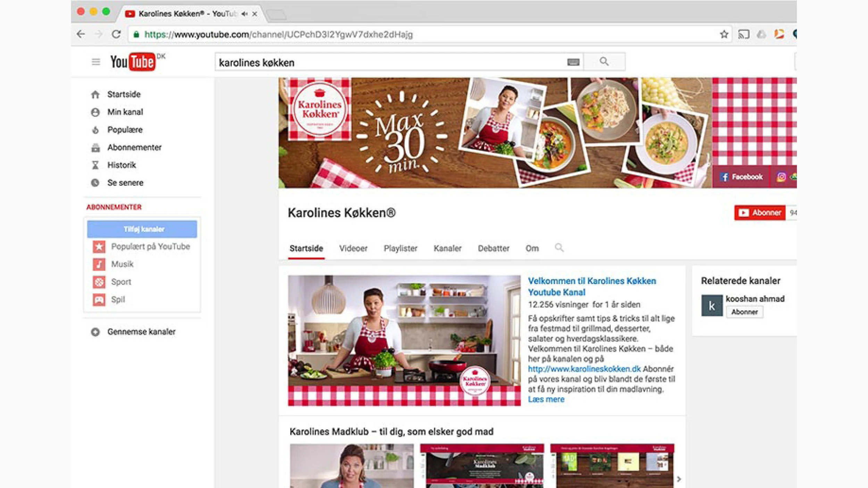Viewport: 868px width, 488px height.
Task: Open a new browser tab
Action: pos(277,15)
